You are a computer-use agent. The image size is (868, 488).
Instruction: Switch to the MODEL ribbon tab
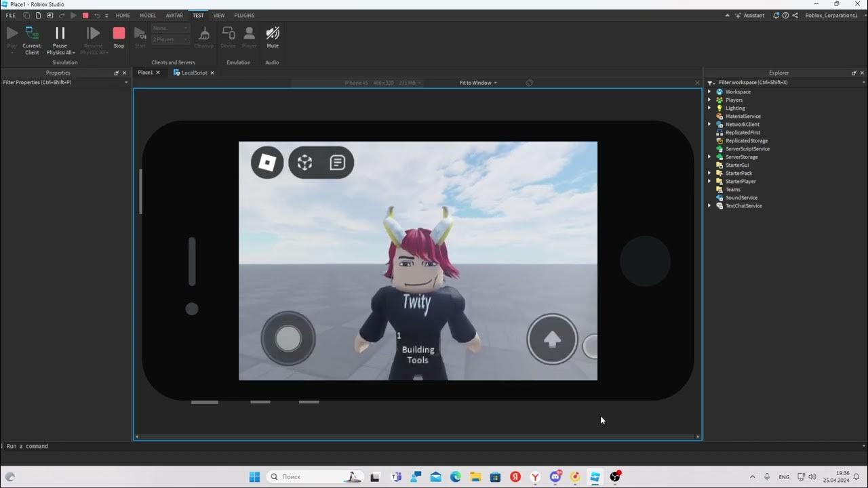pos(147,15)
